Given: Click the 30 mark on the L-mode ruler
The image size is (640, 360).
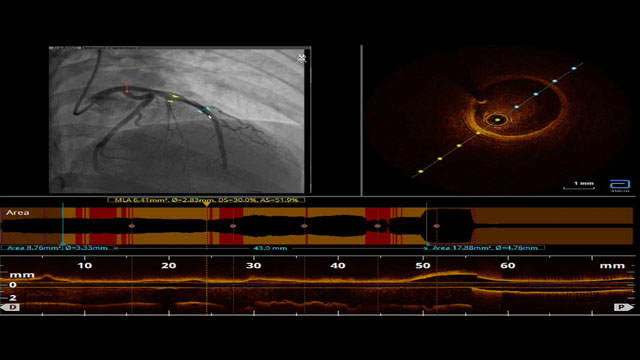Looking at the screenshot, I should point(253,265).
